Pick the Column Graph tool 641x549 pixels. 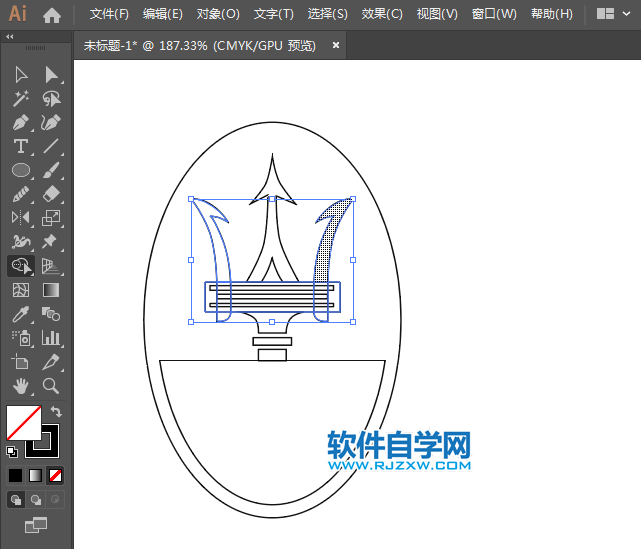coord(51,338)
